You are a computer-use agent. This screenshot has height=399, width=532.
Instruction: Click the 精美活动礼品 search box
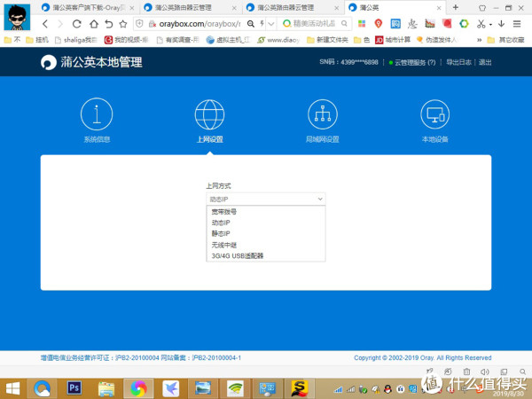(x=315, y=23)
